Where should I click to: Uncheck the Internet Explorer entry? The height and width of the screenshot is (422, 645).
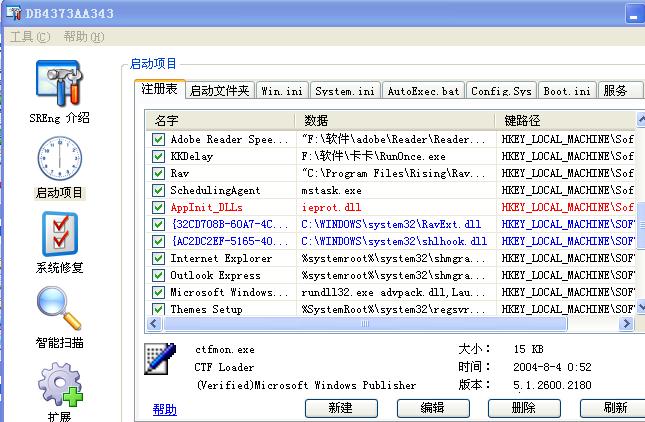coord(158,258)
